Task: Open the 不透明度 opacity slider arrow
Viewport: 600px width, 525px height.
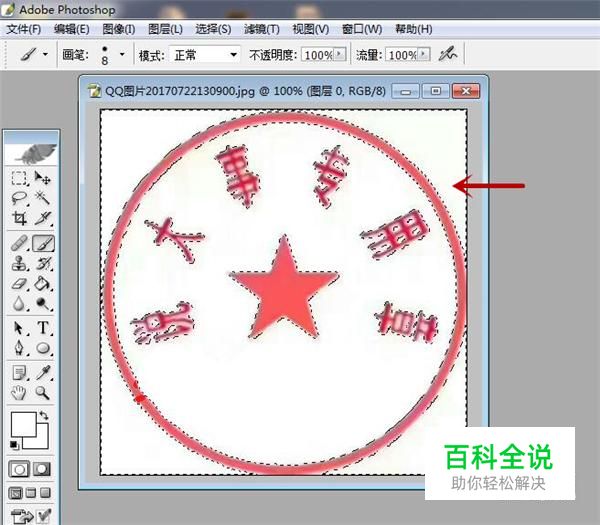Action: (339, 54)
